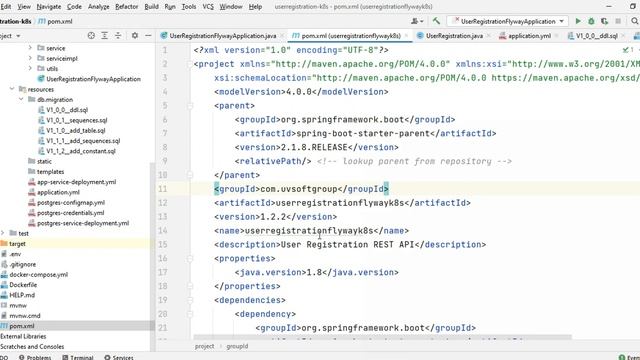This screenshot has height=360, width=640.
Task: Expand the service folder
Action: (30, 48)
